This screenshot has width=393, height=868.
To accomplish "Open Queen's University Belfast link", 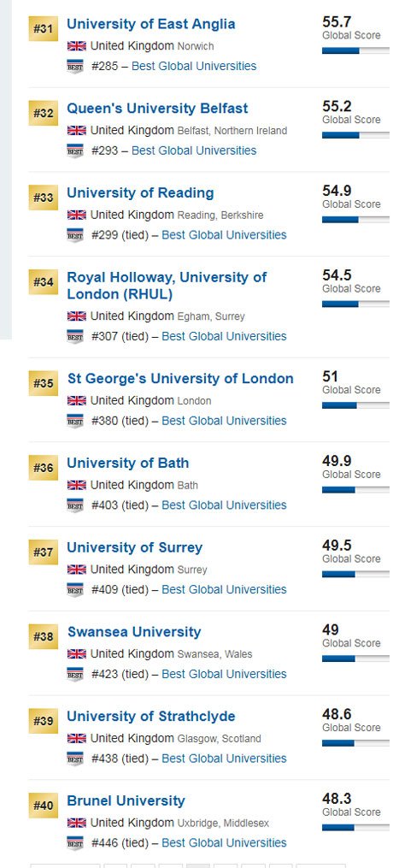I will point(157,109).
